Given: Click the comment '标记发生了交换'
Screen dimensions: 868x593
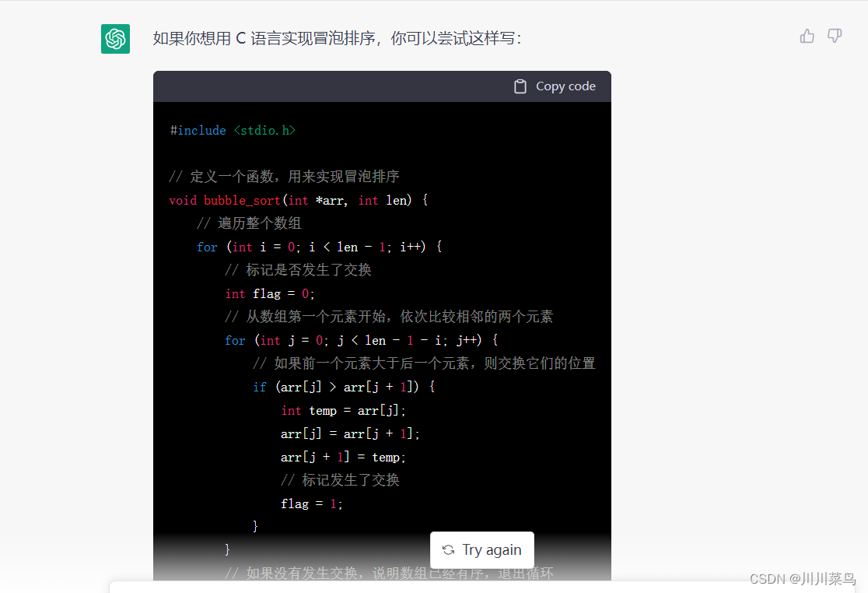Looking at the screenshot, I should point(340,480).
